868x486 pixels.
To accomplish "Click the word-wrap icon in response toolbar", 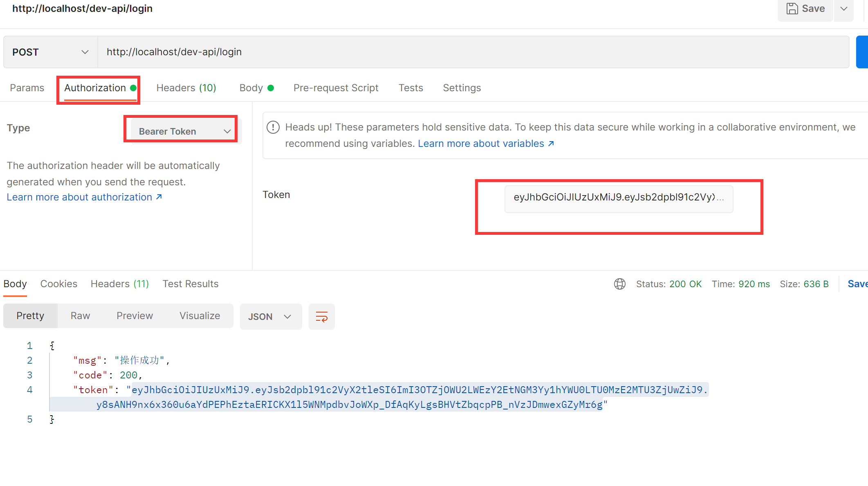I will [x=321, y=317].
